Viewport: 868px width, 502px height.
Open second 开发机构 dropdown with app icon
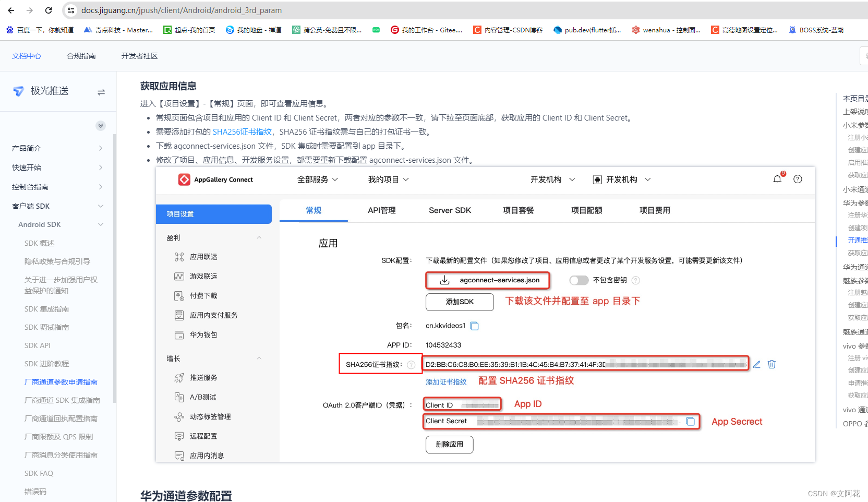pos(622,180)
